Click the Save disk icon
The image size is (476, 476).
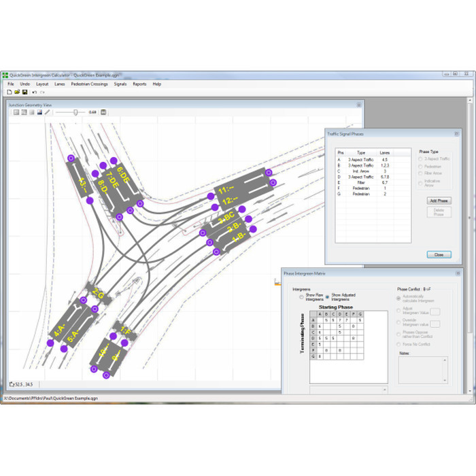pyautogui.click(x=24, y=92)
